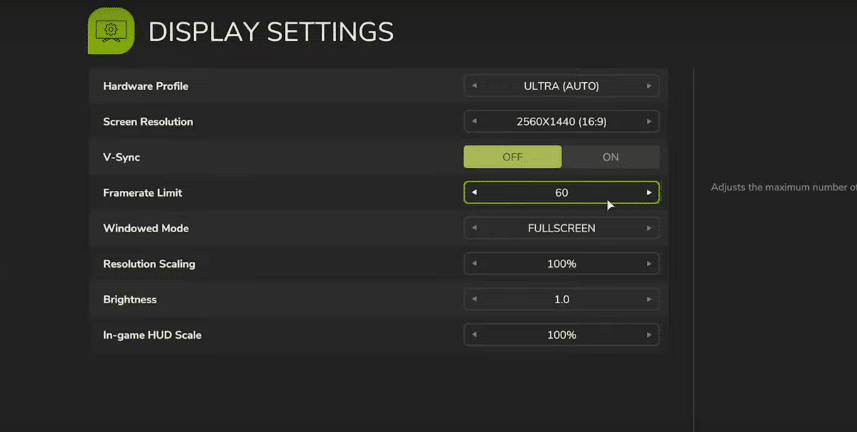Select the Framerate Limit value 60
Viewport: 857px width, 432px height.
pos(561,192)
